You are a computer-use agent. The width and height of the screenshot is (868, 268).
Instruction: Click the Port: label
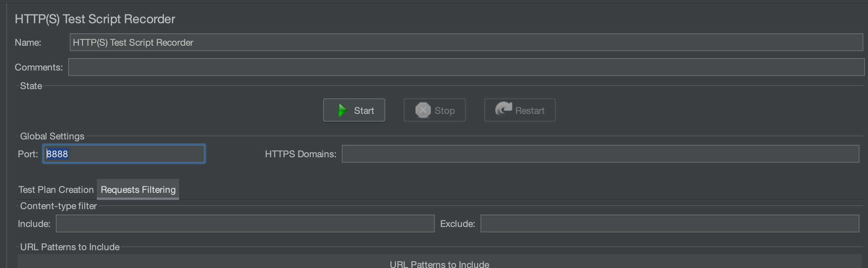28,154
